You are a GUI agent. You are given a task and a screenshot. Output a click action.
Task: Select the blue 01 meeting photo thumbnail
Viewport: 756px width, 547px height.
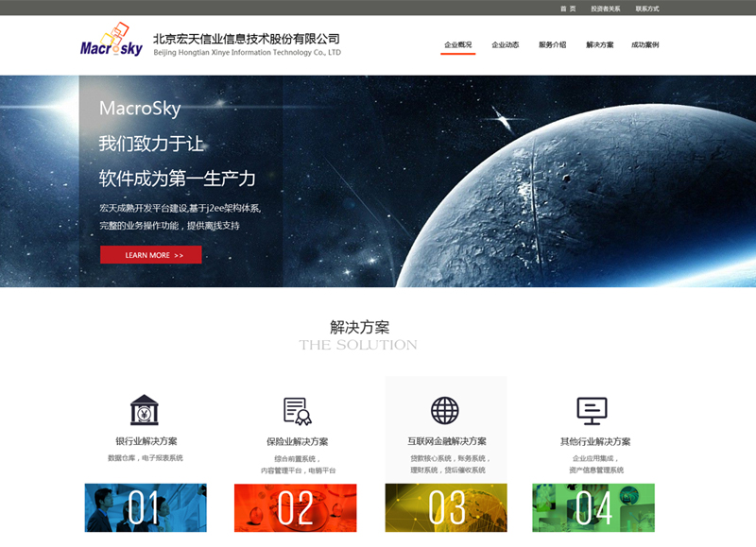pyautogui.click(x=144, y=508)
